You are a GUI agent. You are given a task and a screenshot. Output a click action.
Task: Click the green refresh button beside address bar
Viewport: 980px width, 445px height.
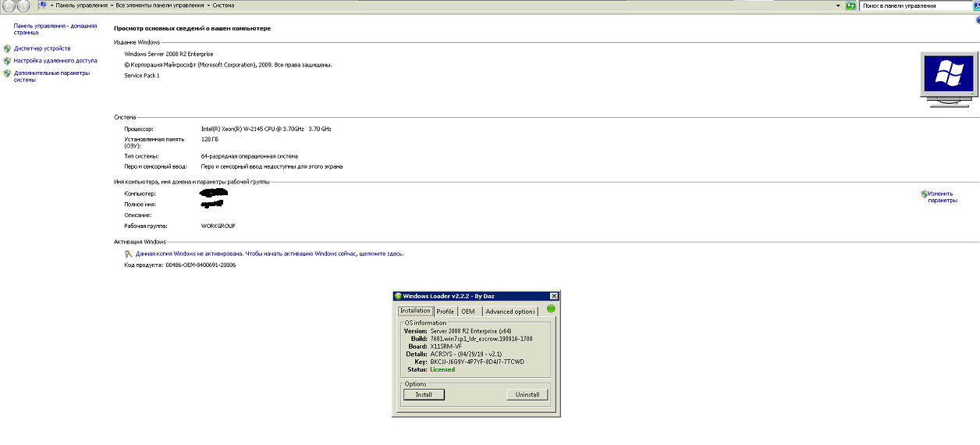(x=850, y=5)
